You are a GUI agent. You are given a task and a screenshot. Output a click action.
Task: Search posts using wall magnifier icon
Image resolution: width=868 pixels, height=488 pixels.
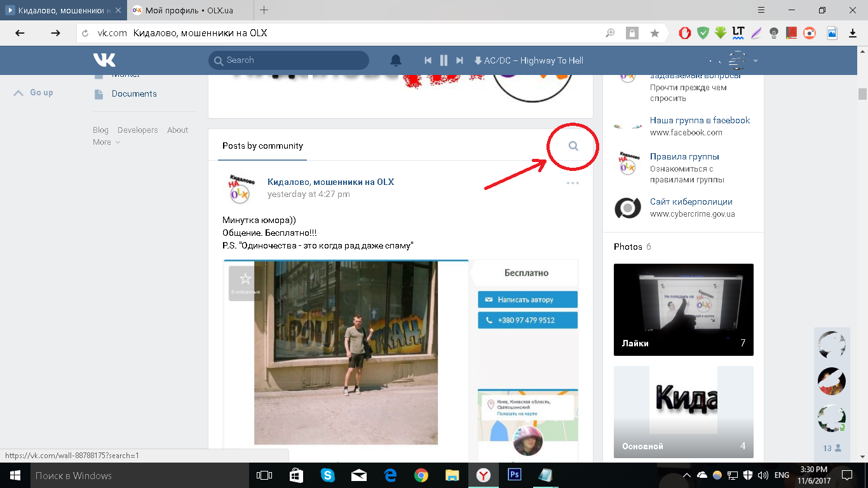click(x=573, y=146)
